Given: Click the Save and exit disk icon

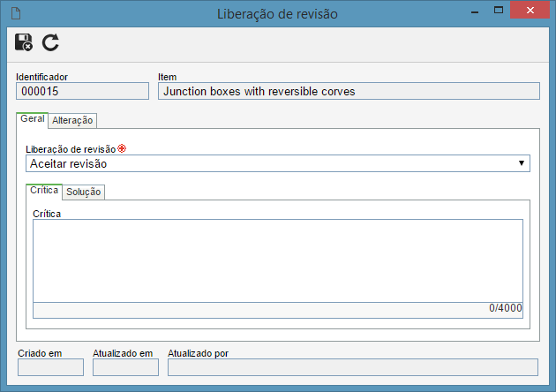Looking at the screenshot, I should coord(24,42).
